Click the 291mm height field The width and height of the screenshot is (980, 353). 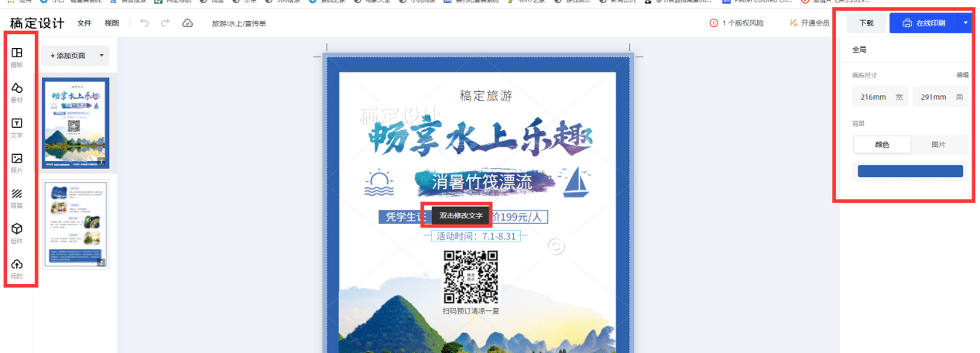pos(940,97)
